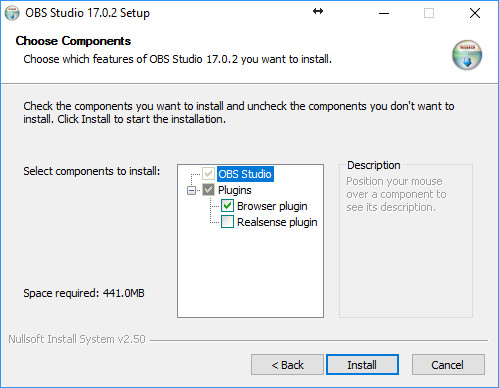Collapse the Plugins tree node
499x388 pixels.
(x=191, y=190)
